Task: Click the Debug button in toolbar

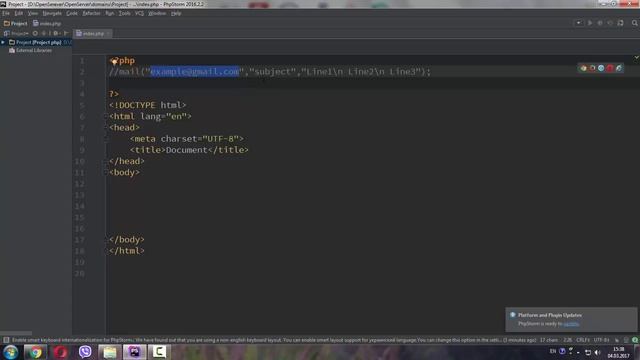Action: click(600, 23)
